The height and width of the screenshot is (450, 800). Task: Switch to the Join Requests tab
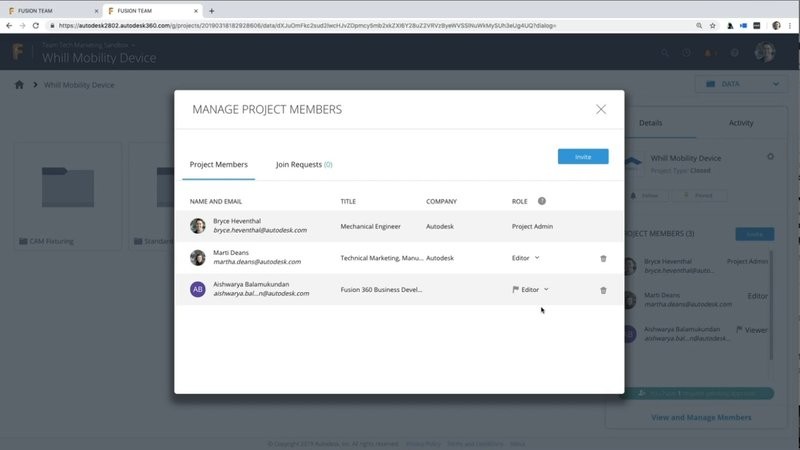click(x=304, y=164)
